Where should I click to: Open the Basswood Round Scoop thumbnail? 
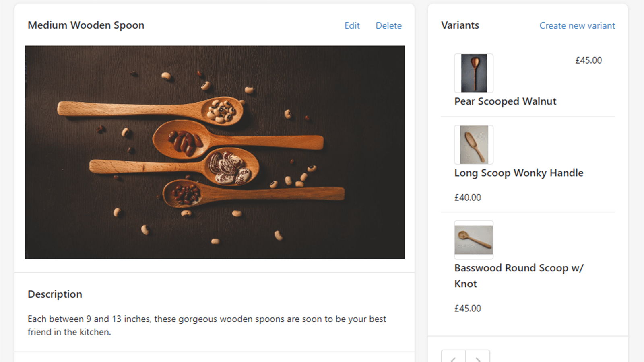[473, 240]
